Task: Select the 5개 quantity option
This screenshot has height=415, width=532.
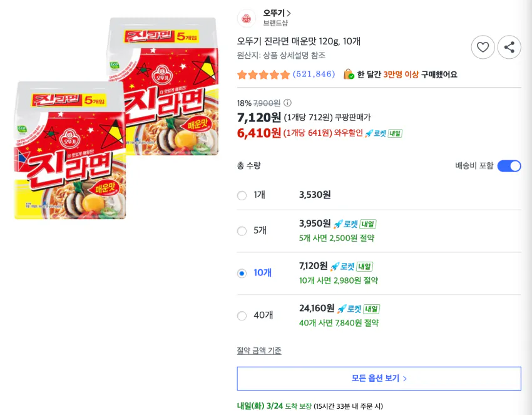Action: click(242, 231)
